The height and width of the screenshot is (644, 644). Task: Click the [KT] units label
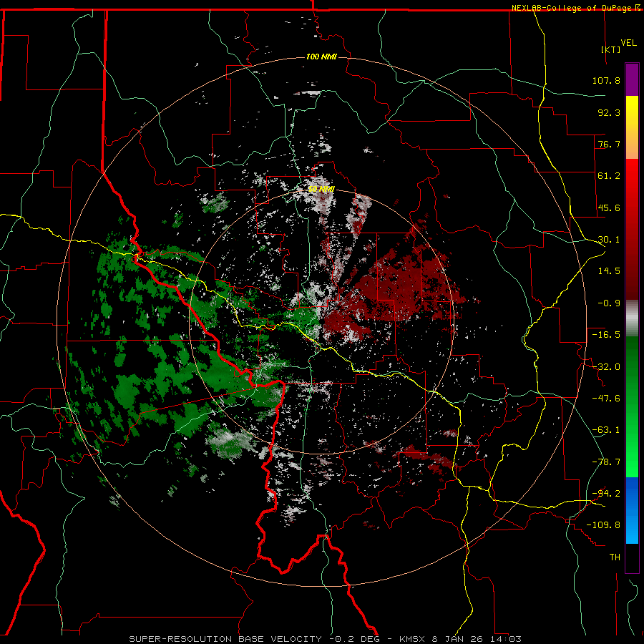pos(611,49)
